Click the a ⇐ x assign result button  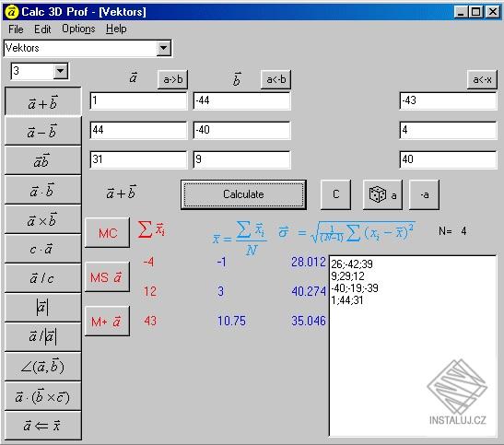click(42, 426)
